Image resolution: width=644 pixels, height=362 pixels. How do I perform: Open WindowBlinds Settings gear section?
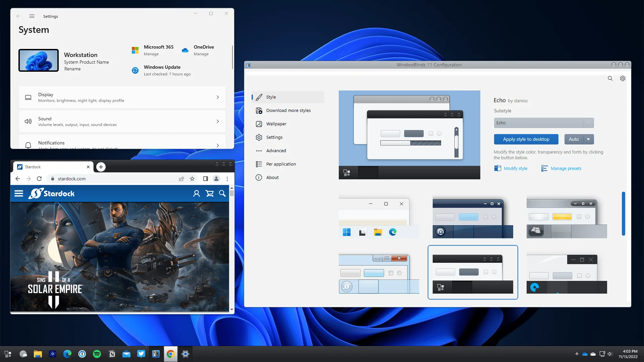(x=274, y=137)
